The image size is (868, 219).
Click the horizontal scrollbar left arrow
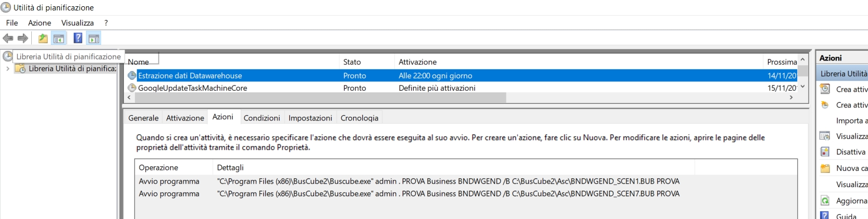coord(130,98)
